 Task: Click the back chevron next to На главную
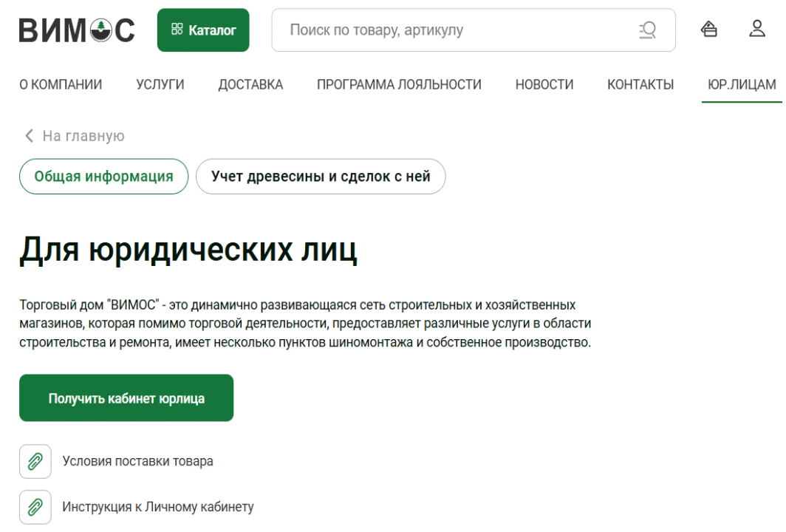tap(30, 136)
